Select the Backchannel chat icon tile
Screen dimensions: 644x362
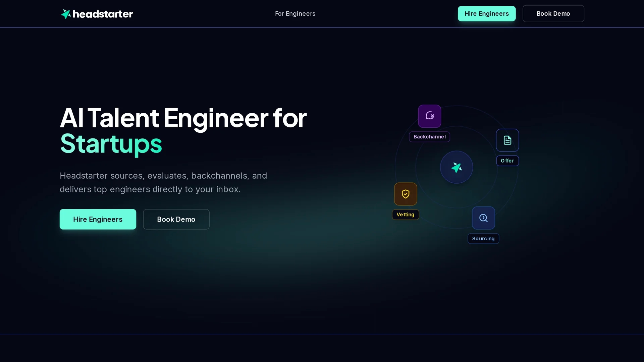pyautogui.click(x=429, y=116)
